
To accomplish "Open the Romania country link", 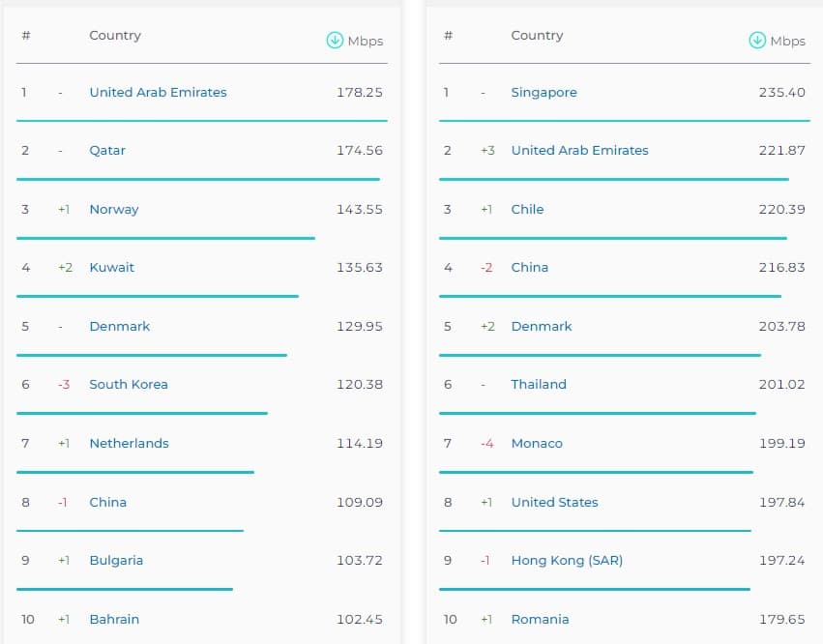I will (540, 620).
